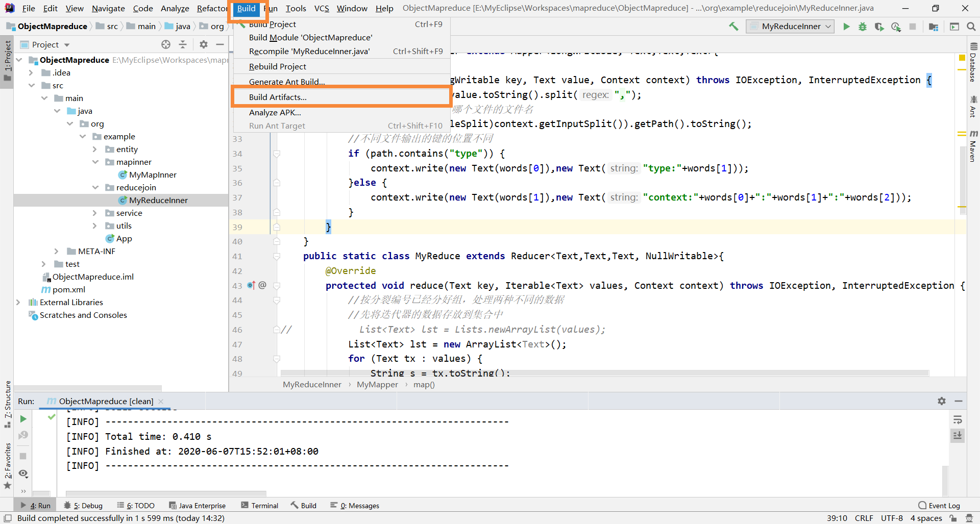Collapse the src folder
Viewport: 980px width, 524px height.
click(x=32, y=85)
